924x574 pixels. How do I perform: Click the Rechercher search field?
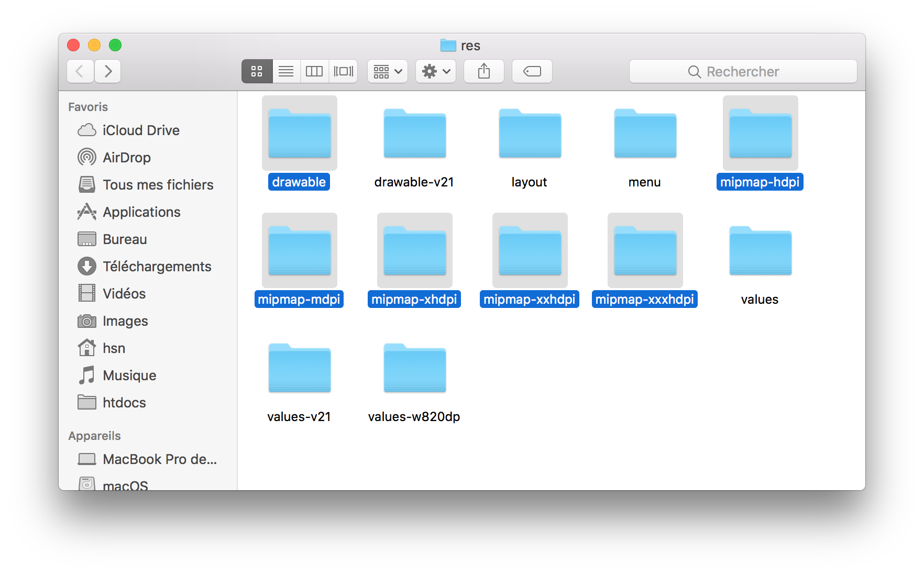pyautogui.click(x=743, y=72)
